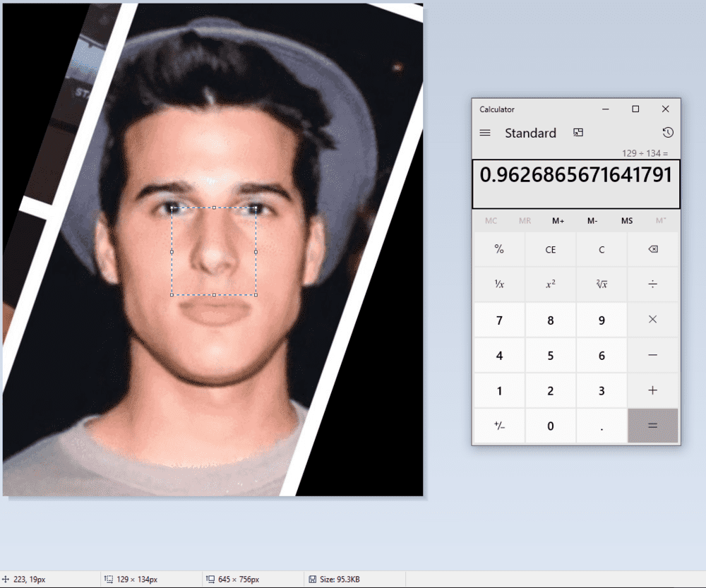Click digit 6 on Calculator keypad
Image resolution: width=706 pixels, height=588 pixels.
[602, 355]
